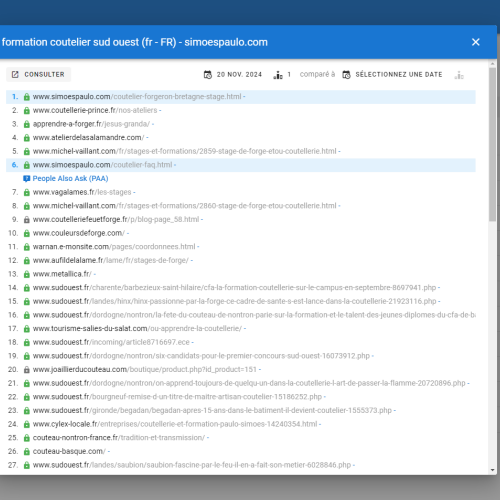Click green padlock icon on row 6 simoespaulo.com
This screenshot has height=500, width=500.
click(27, 165)
